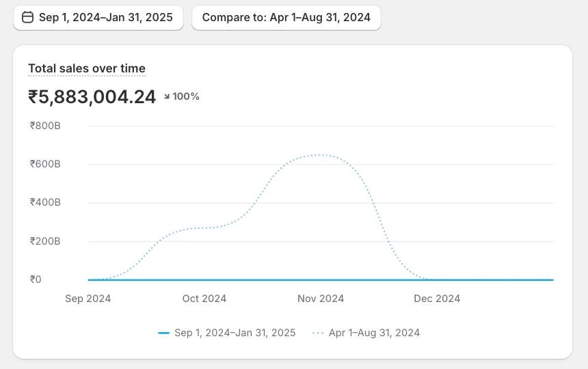The height and width of the screenshot is (369, 588).
Task: Click the downward trend arrow icon
Action: (x=168, y=97)
